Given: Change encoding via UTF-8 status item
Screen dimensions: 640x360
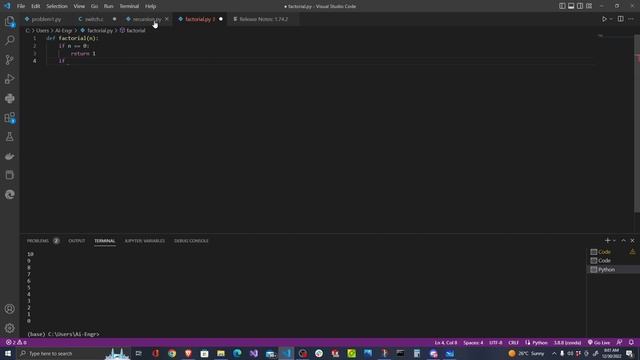Looking at the screenshot, I should (496, 342).
